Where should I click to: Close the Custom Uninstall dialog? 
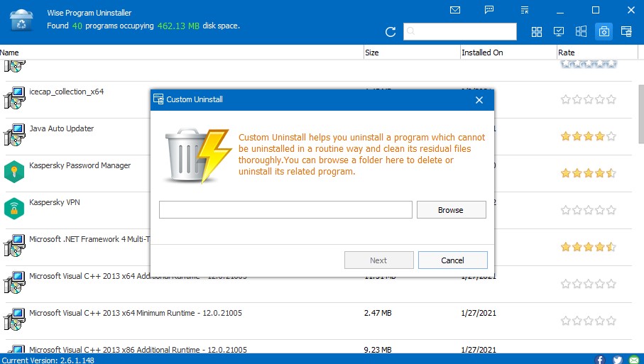[x=479, y=100]
